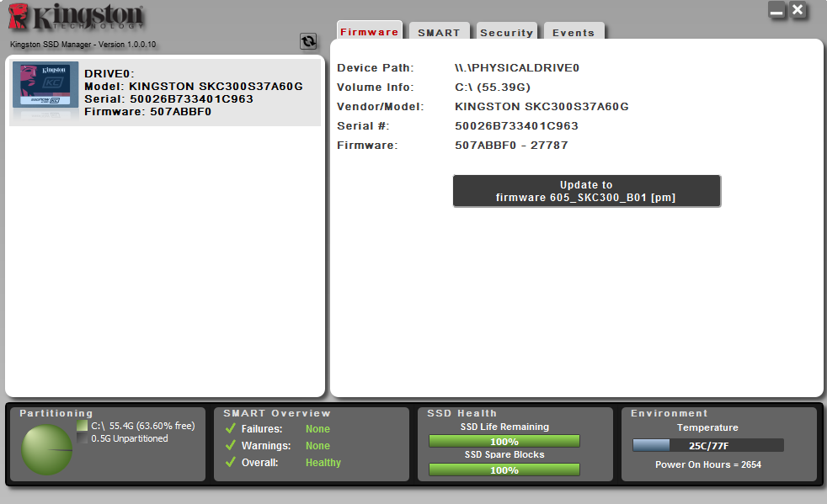
Task: Close the Kingston SSD Manager window
Action: [798, 10]
